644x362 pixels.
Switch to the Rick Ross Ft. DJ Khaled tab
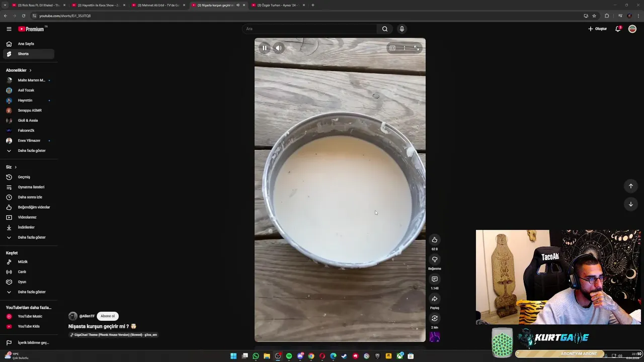tap(39, 5)
